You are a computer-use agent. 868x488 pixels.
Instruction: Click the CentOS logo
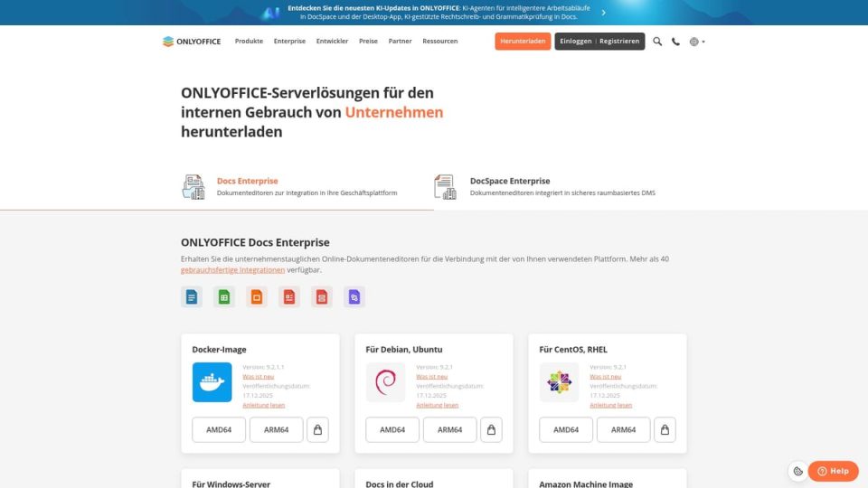[559, 382]
